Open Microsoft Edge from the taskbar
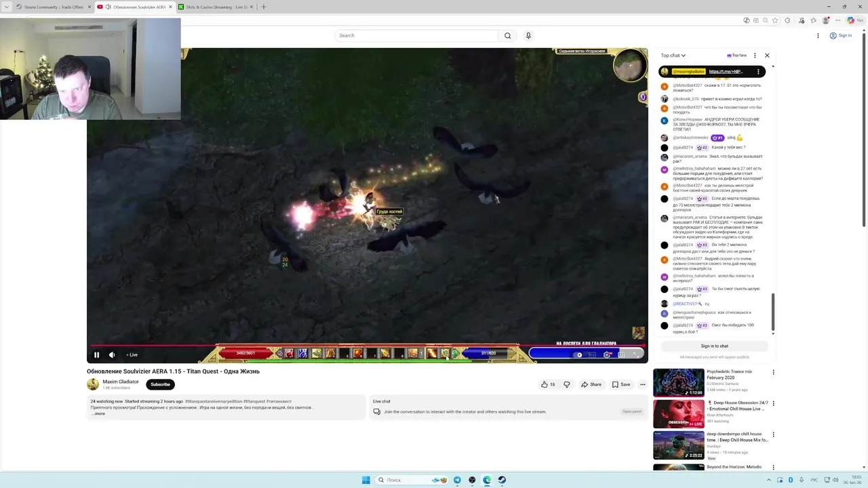 click(x=487, y=480)
